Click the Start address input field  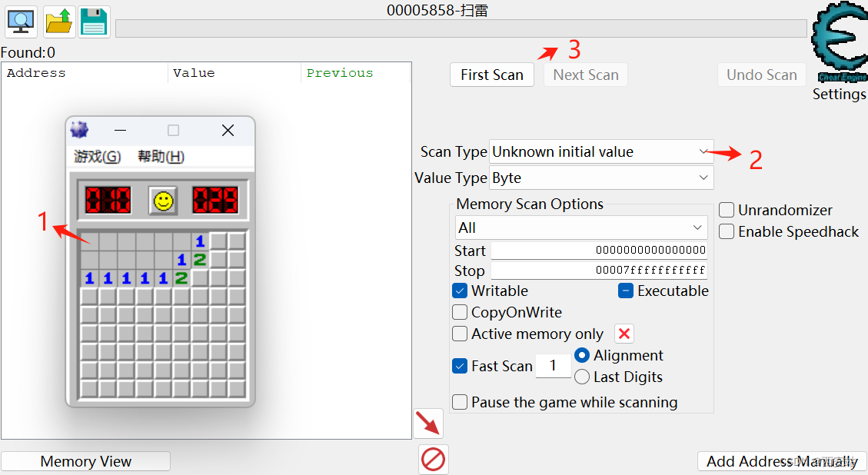tap(599, 251)
